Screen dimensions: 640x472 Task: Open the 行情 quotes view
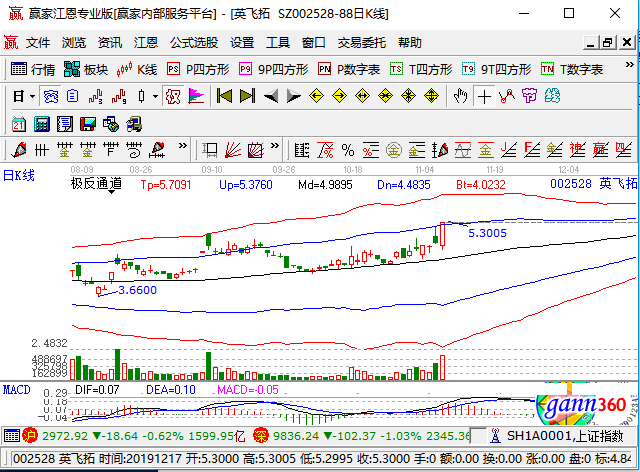tap(33, 69)
